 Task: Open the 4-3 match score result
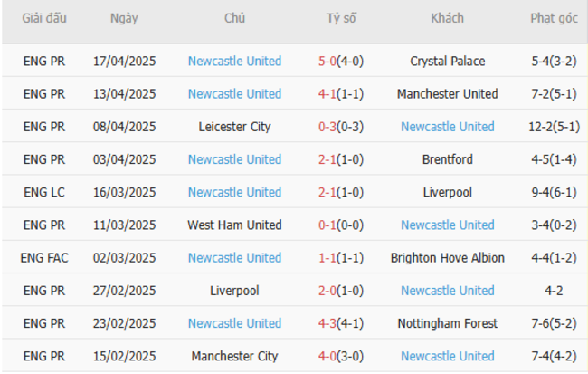click(327, 323)
